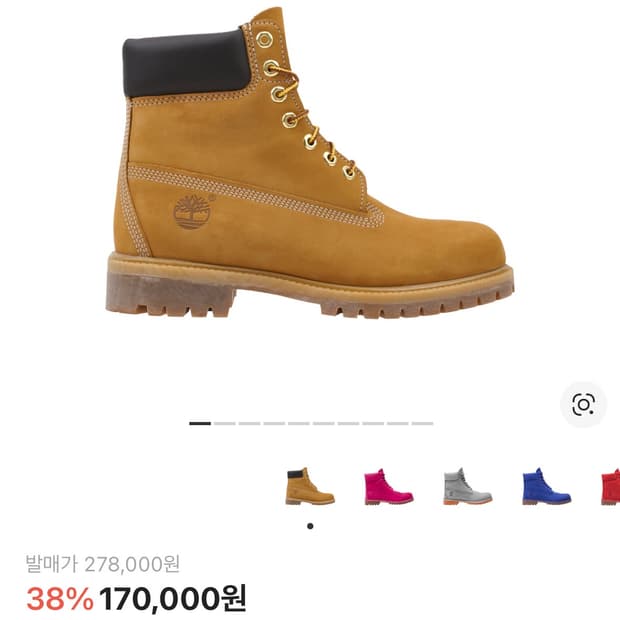Select the red boot color variant

[x=610, y=486]
